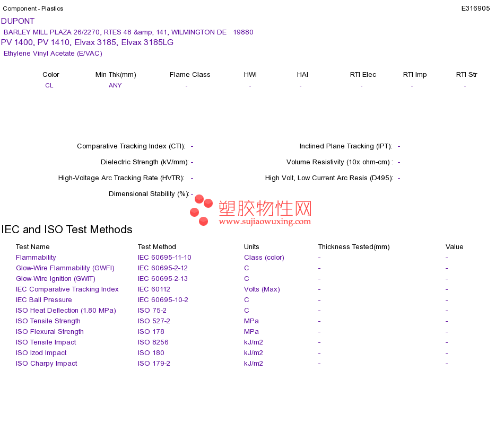This screenshot has height=424, width=504.
Task: Click the RTI Str column header
Action: coord(466,75)
